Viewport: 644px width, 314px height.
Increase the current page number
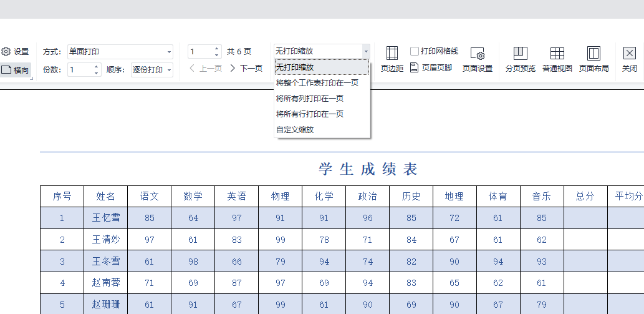(x=217, y=48)
